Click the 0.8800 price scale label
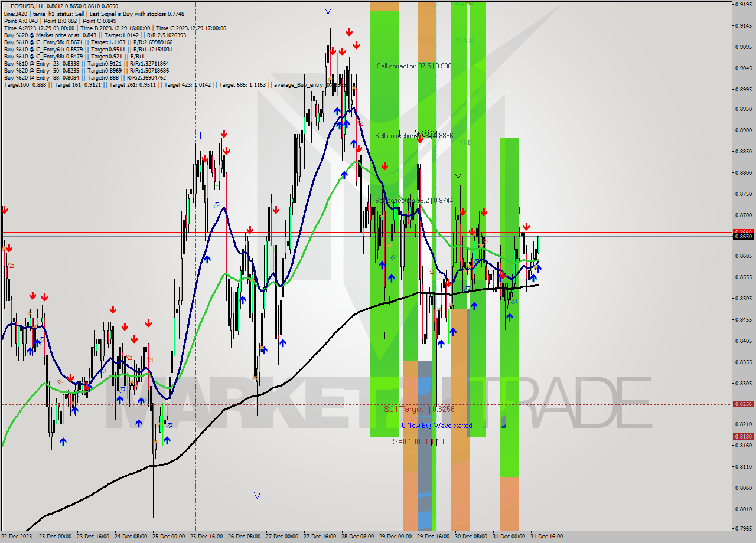The image size is (756, 543). (743, 173)
